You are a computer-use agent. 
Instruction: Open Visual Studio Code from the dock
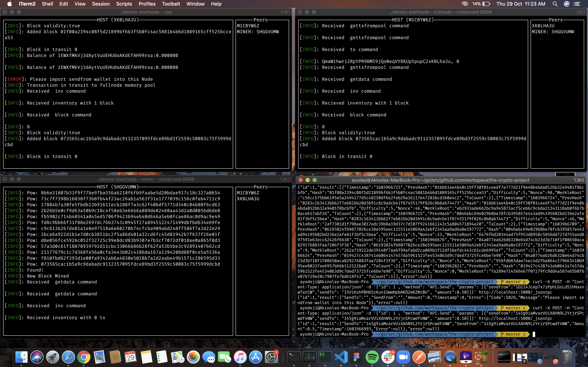341,357
